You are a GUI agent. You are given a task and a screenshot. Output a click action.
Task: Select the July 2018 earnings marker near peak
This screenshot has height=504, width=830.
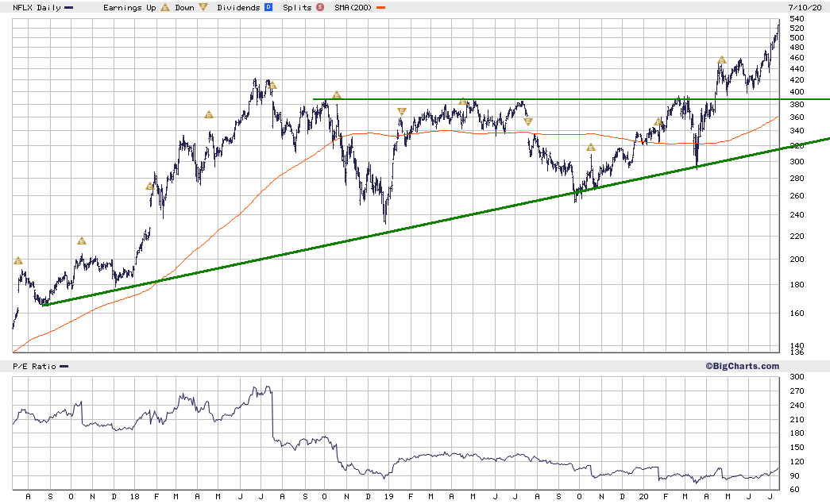[272, 85]
